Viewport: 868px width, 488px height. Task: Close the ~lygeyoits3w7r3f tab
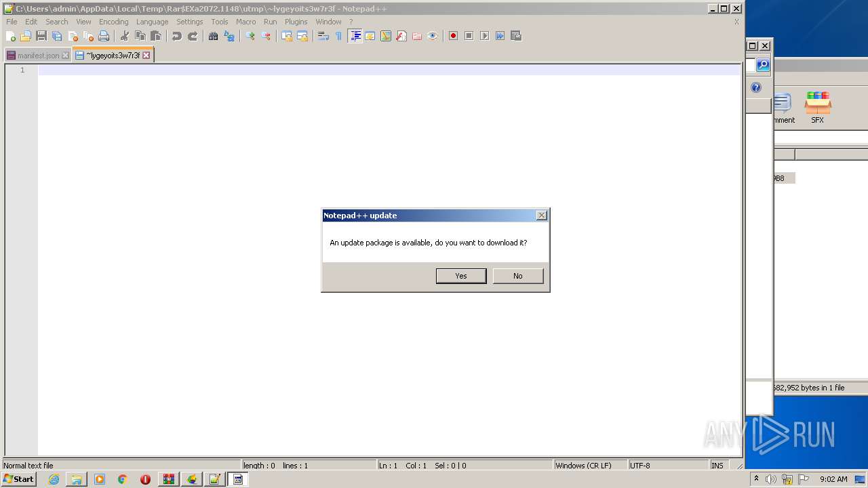146,56
